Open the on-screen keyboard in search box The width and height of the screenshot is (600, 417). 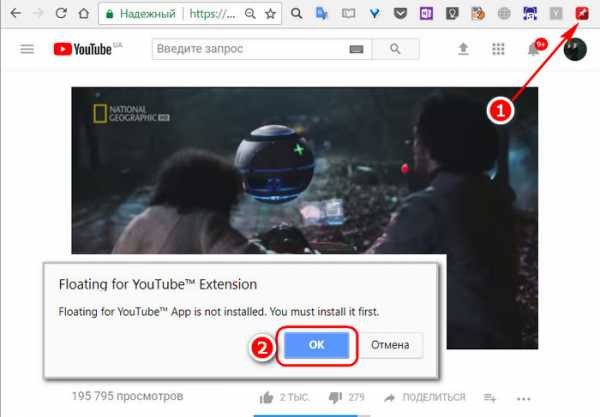pos(356,49)
